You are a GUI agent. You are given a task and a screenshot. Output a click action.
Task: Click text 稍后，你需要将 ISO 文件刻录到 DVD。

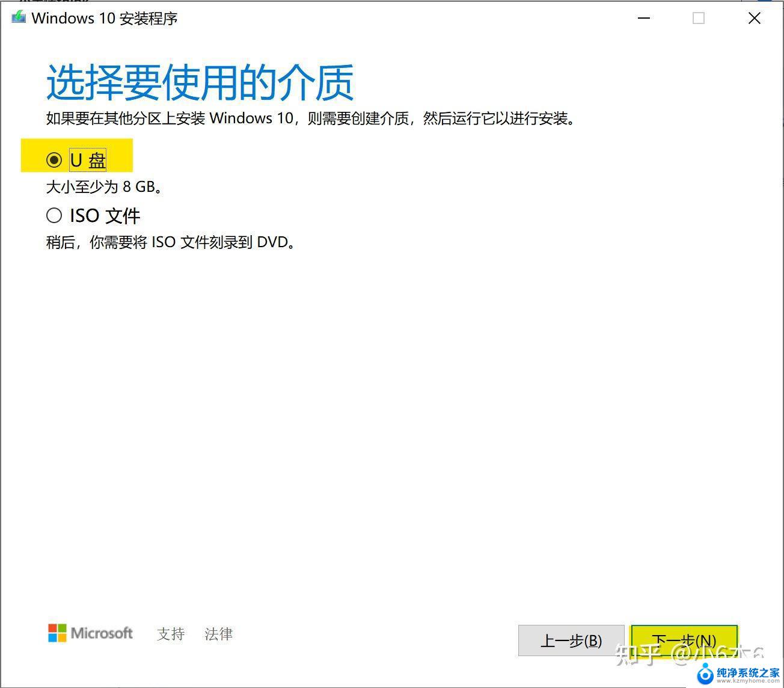click(171, 242)
